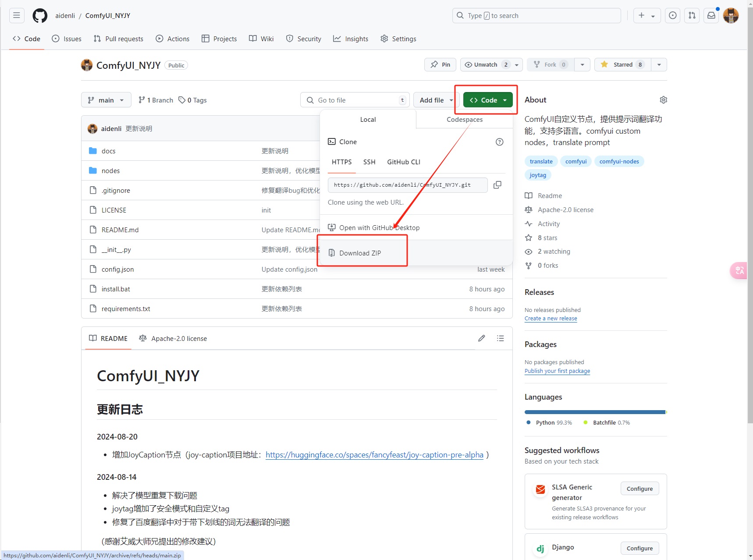Click Publish your first package link
753x560 pixels.
[x=557, y=371]
